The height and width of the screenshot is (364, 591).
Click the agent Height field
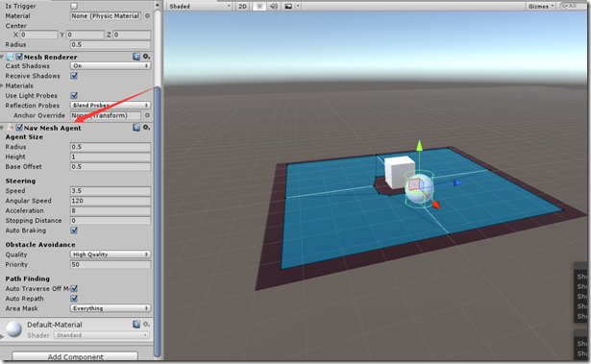[111, 157]
